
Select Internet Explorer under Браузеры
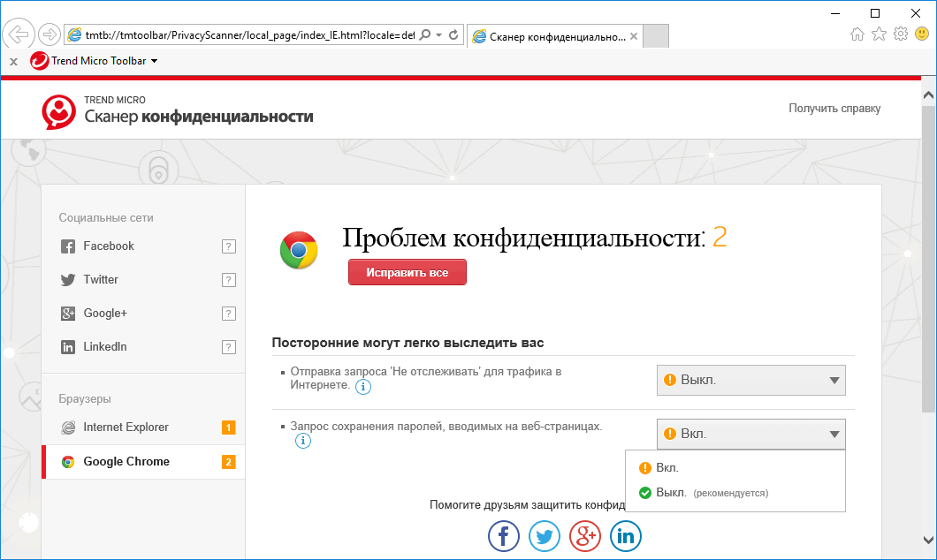(121, 427)
